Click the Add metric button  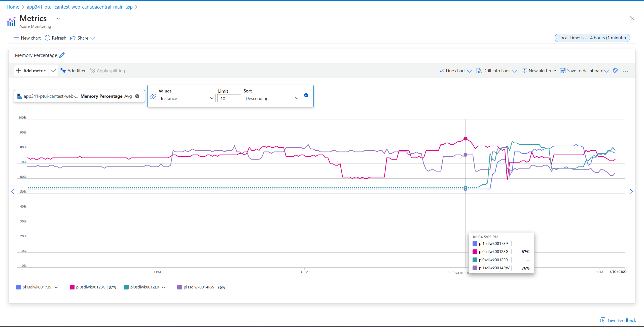31,71
